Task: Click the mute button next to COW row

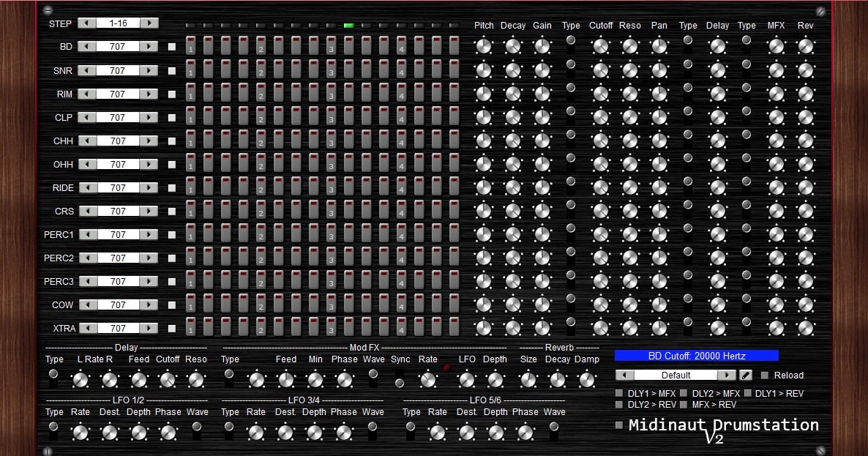Action: tap(172, 304)
